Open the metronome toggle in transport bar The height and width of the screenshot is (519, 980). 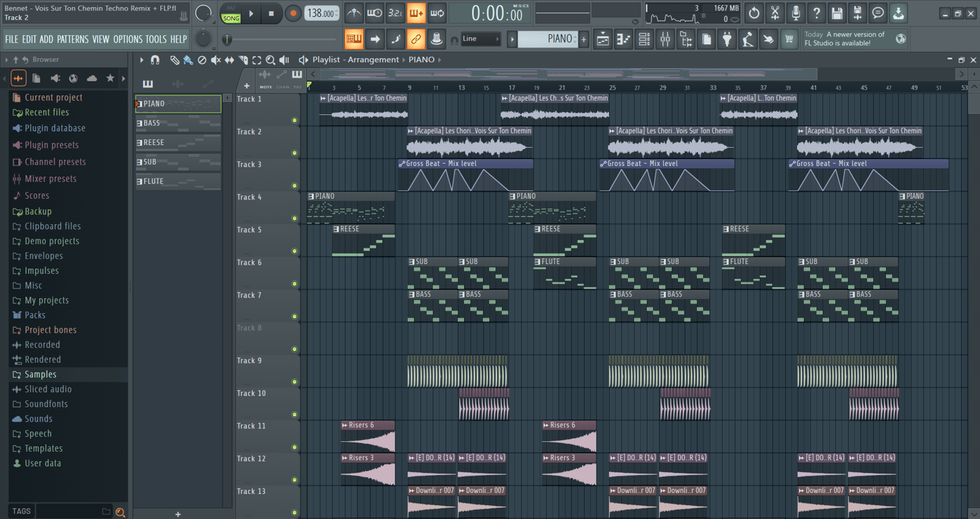(353, 12)
